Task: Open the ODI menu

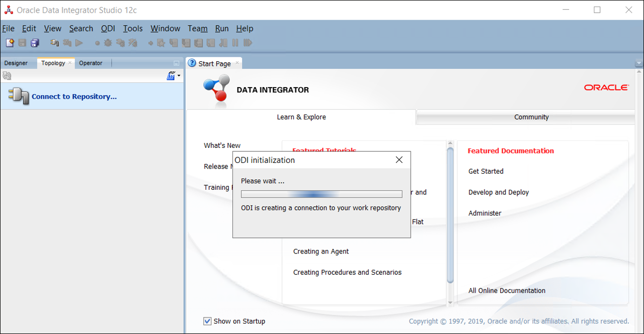Action: 108,28
